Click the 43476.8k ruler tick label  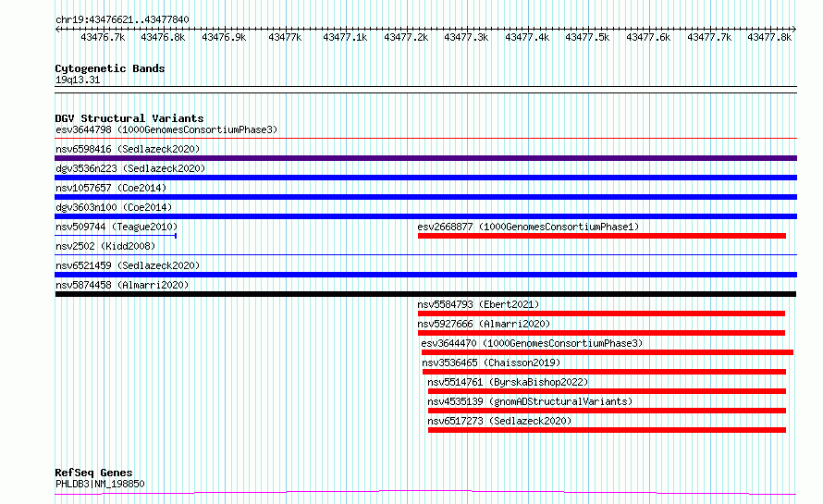[x=163, y=37]
